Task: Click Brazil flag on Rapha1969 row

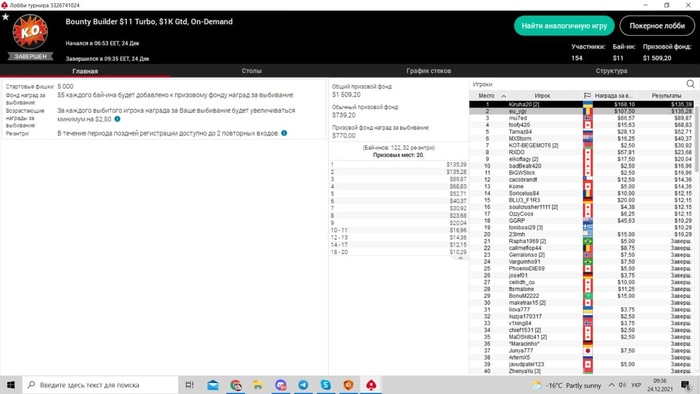Action: click(588, 241)
